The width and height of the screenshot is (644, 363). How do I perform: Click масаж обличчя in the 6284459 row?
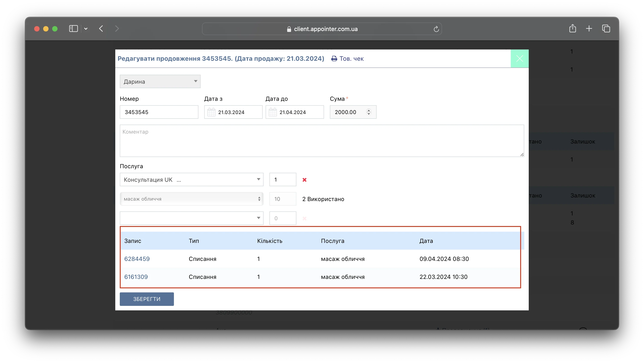(x=343, y=259)
